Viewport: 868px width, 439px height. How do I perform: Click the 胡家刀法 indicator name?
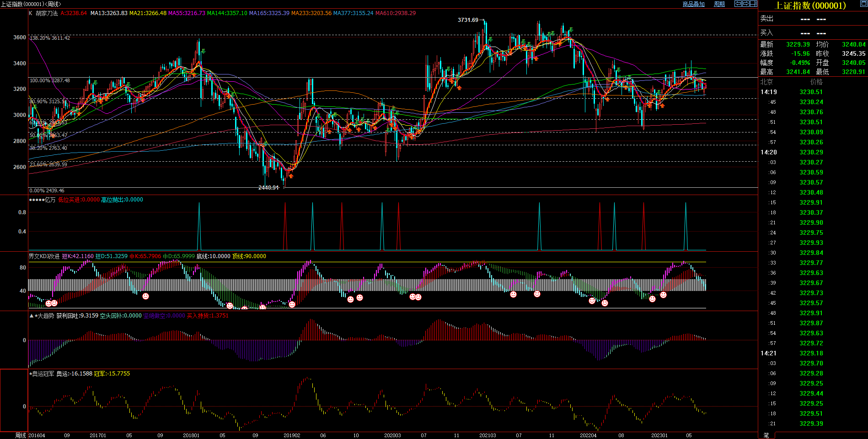47,13
